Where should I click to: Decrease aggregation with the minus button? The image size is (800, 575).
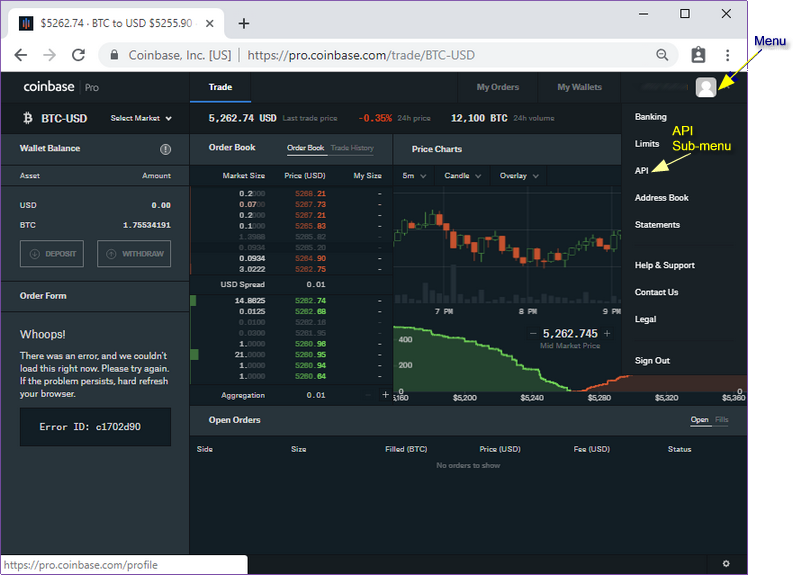pyautogui.click(x=368, y=395)
